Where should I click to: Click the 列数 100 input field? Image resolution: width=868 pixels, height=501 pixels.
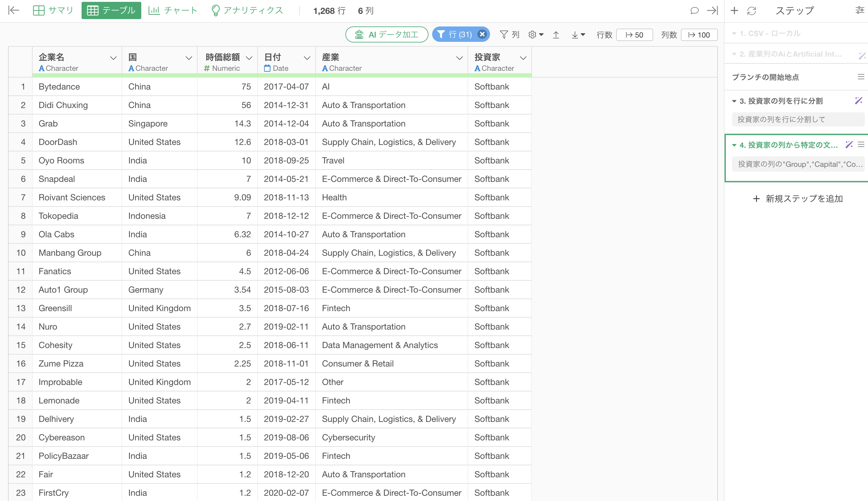[x=699, y=35]
